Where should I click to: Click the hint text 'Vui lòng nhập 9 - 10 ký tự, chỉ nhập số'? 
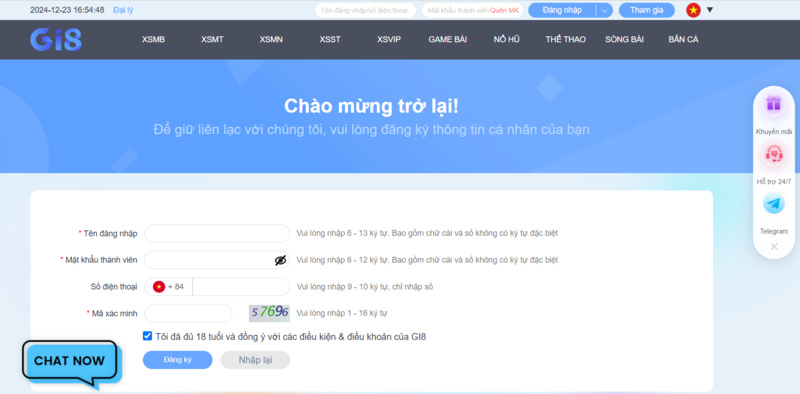pos(364,287)
